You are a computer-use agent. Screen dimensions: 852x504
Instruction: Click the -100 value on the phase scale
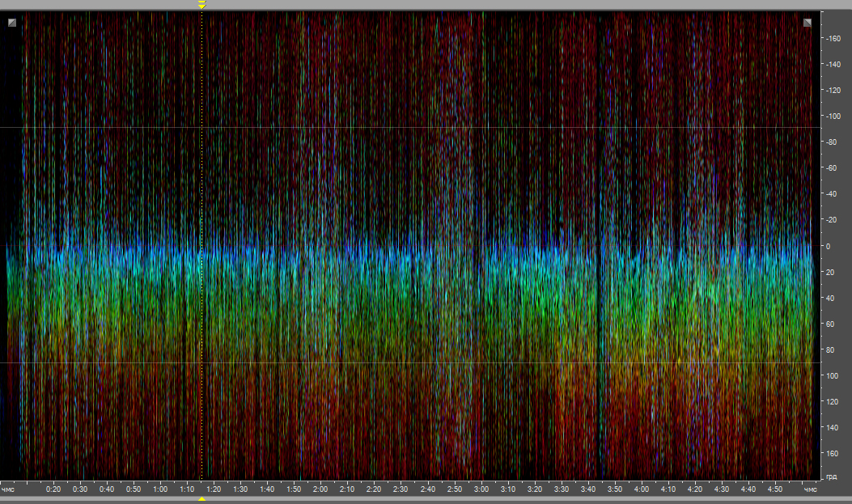coord(833,116)
